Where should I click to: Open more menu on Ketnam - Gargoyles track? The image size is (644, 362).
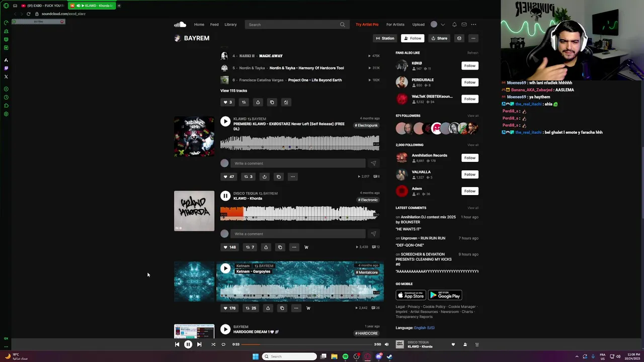pos(296,308)
